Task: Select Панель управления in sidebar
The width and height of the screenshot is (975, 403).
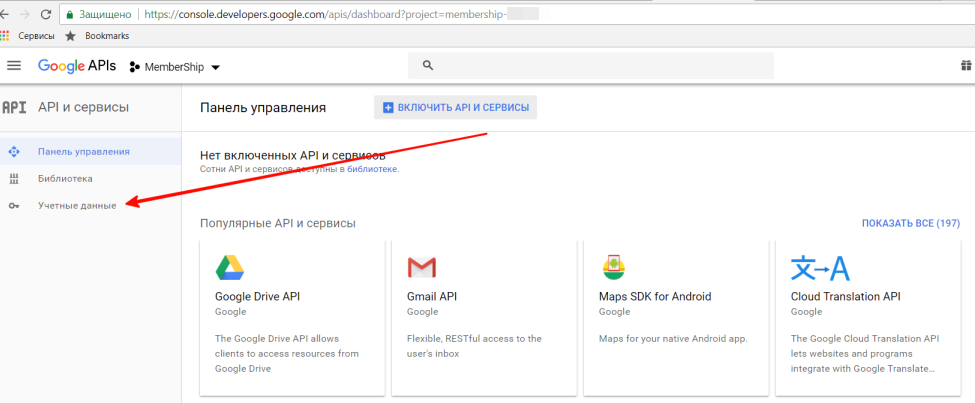Action: [x=83, y=151]
